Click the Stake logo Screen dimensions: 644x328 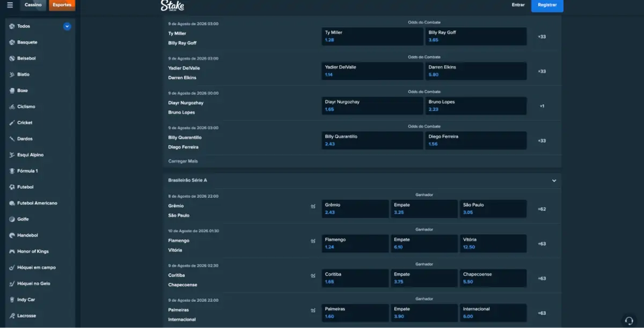(172, 5)
